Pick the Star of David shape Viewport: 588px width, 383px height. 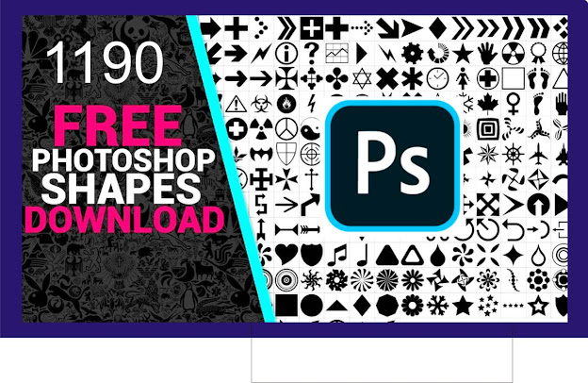[362, 78]
